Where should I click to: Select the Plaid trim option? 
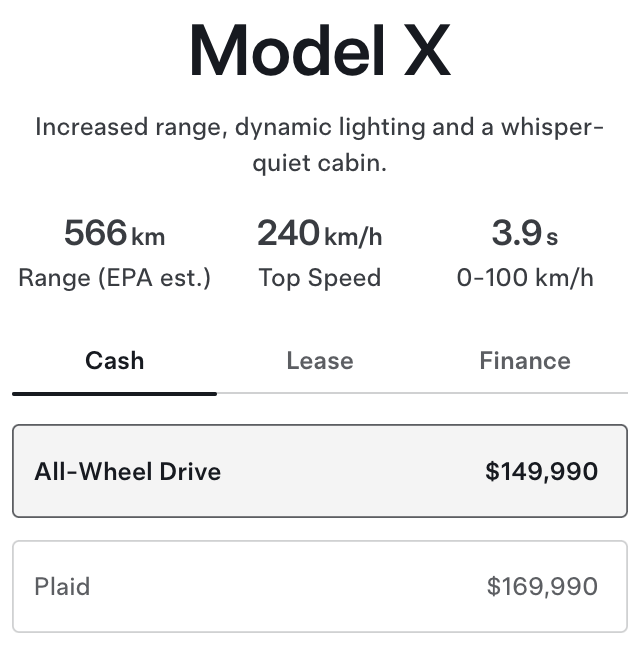coord(319,587)
